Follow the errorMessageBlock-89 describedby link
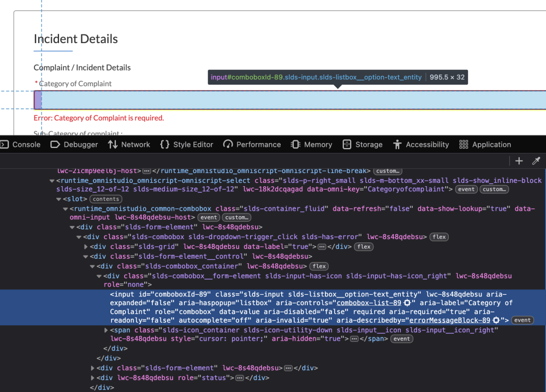546x392 pixels. (449, 320)
